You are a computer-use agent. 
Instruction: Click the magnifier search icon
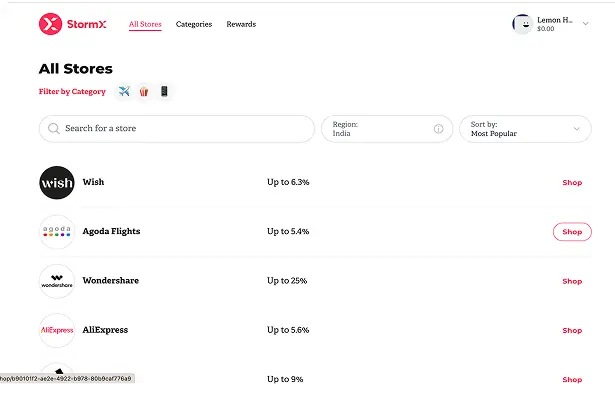pyautogui.click(x=54, y=129)
